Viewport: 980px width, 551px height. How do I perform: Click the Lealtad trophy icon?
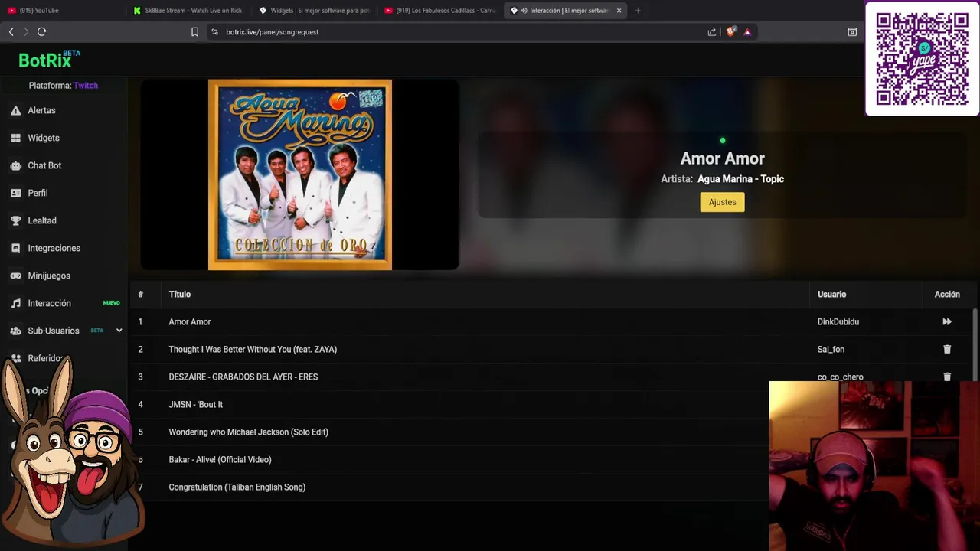pos(15,220)
